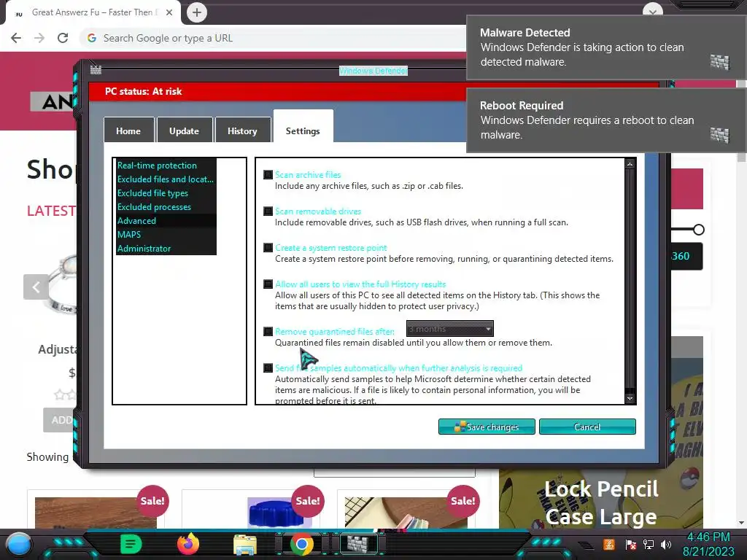The height and width of the screenshot is (560, 747).
Task: Reload the Chrome page
Action: tap(63, 38)
